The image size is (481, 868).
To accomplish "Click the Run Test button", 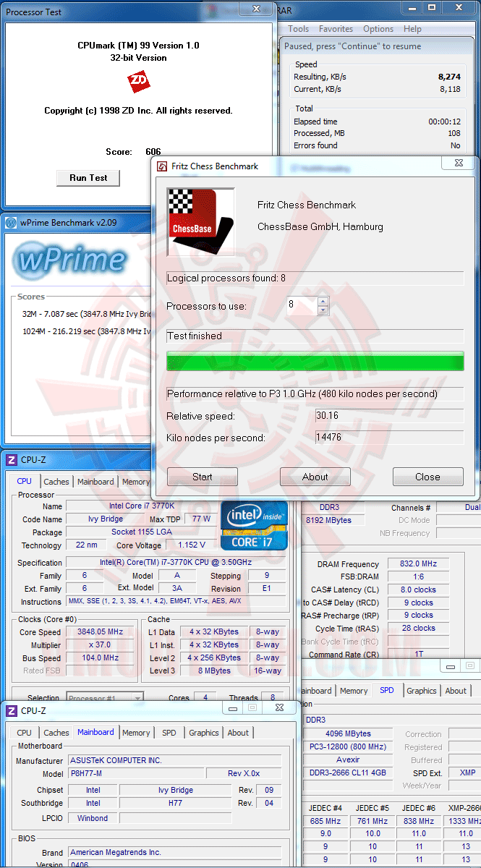I will click(x=88, y=178).
